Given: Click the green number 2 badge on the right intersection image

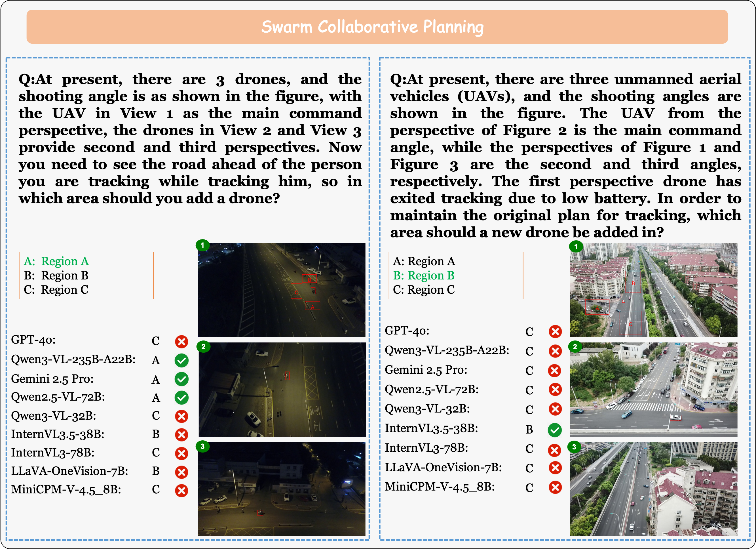Looking at the screenshot, I should 575,346.
